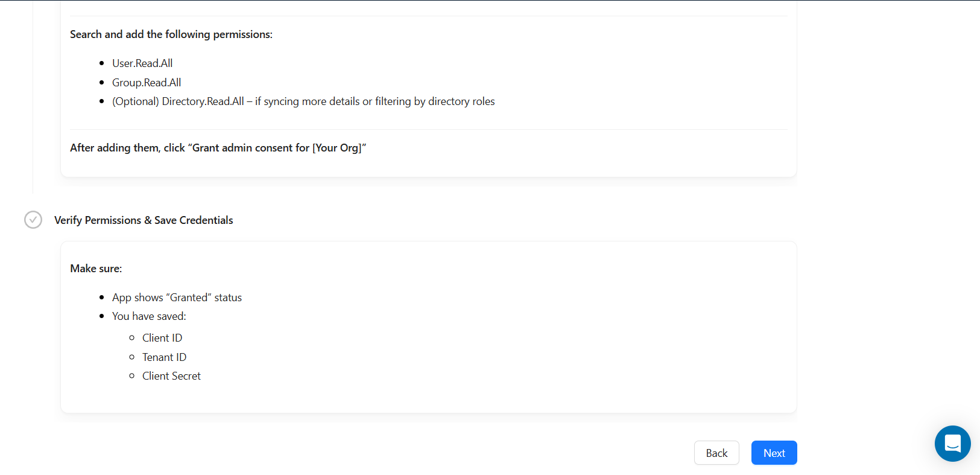Click the App shows "Granted" status item
The width and height of the screenshot is (980, 475).
[177, 298]
